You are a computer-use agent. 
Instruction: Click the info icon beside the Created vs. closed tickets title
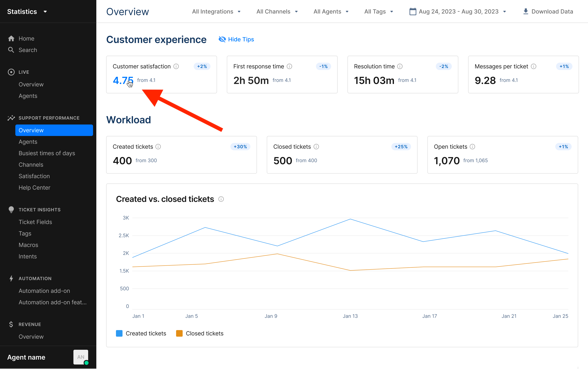coord(221,199)
